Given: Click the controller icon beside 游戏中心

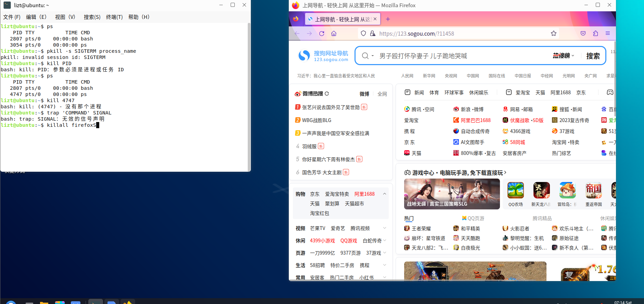Looking at the screenshot, I should [408, 173].
